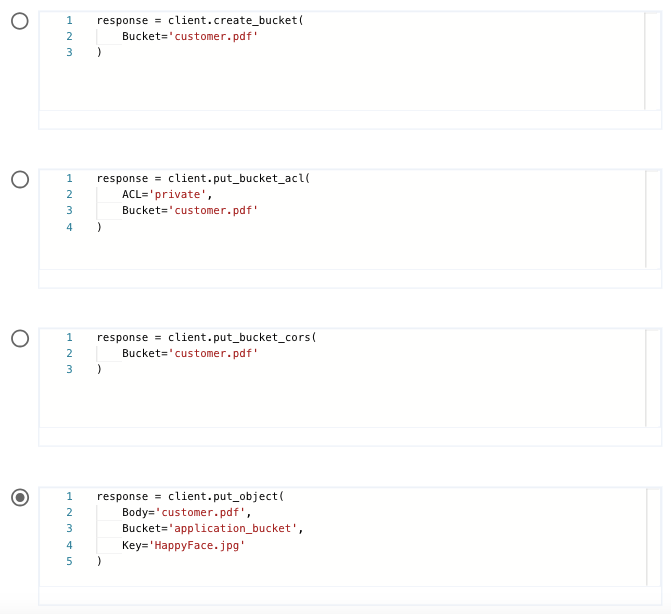The height and width of the screenshot is (614, 671).
Task: Click the Bucket='application_bucket' line
Action: click(x=212, y=528)
